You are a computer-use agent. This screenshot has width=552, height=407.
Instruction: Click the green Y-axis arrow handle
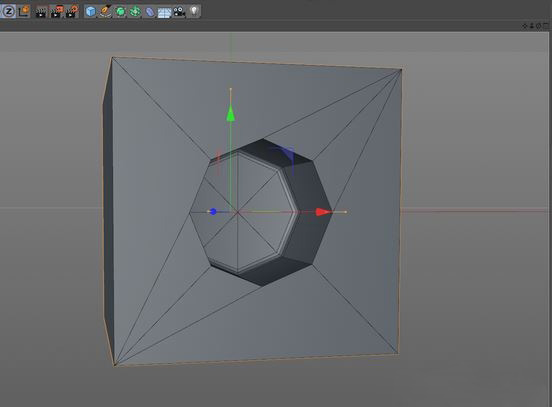(x=231, y=113)
